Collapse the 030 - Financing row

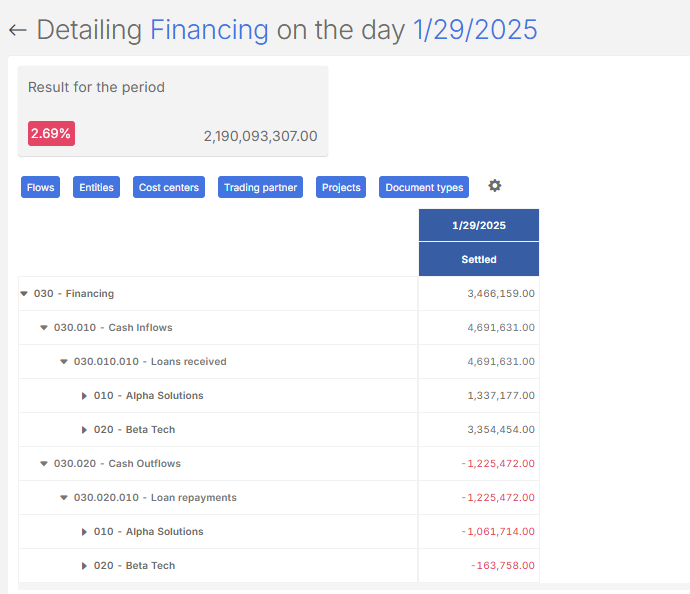(x=24, y=294)
